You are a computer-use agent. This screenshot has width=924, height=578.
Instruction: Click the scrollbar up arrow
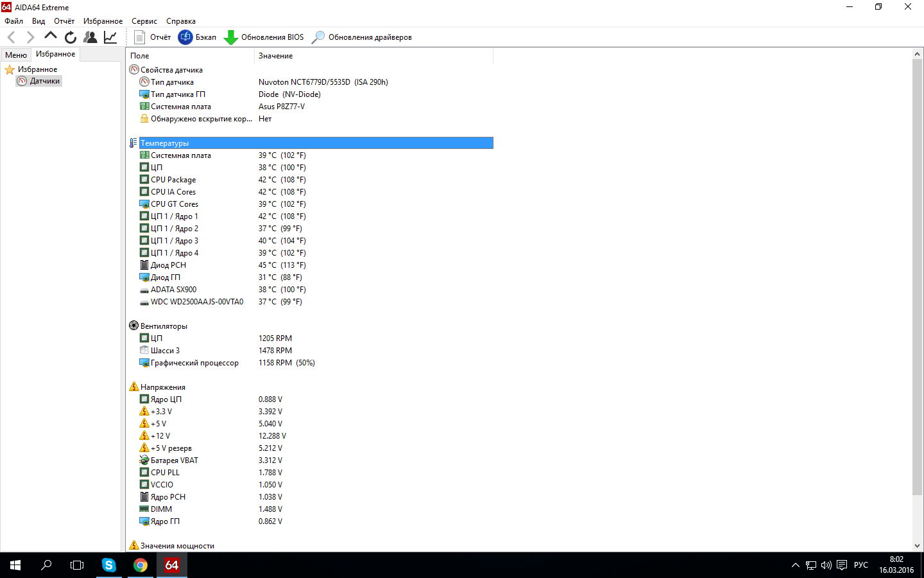917,55
